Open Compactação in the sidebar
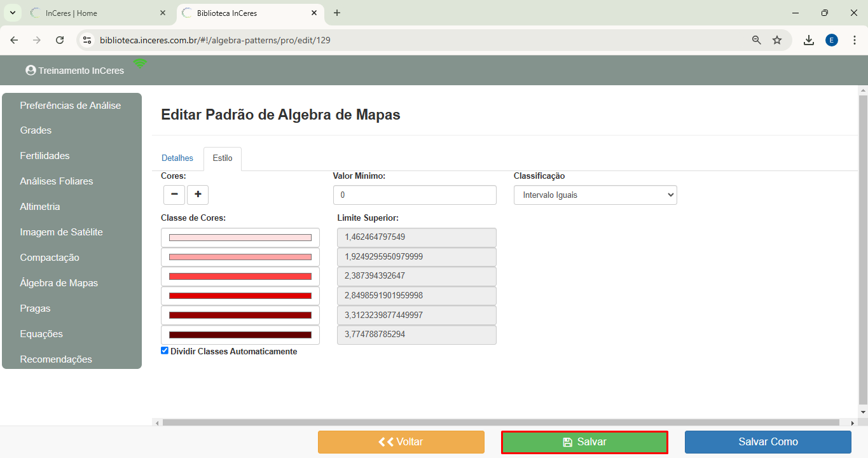 tap(50, 258)
